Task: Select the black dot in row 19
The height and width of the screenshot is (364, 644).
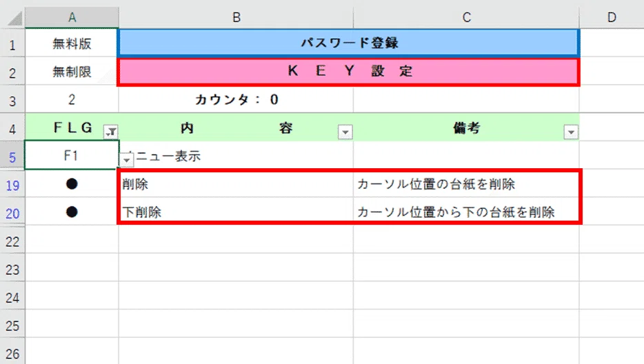Action: pyautogui.click(x=72, y=183)
